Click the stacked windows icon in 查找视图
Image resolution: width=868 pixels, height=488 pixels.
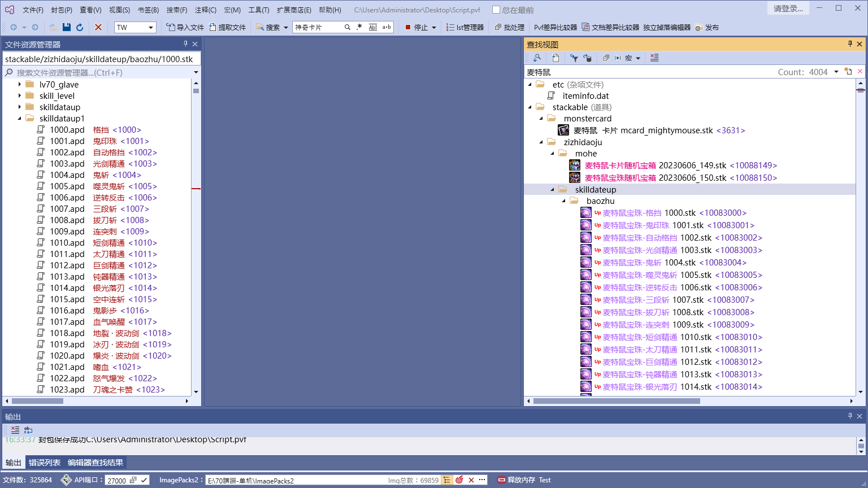click(606, 58)
